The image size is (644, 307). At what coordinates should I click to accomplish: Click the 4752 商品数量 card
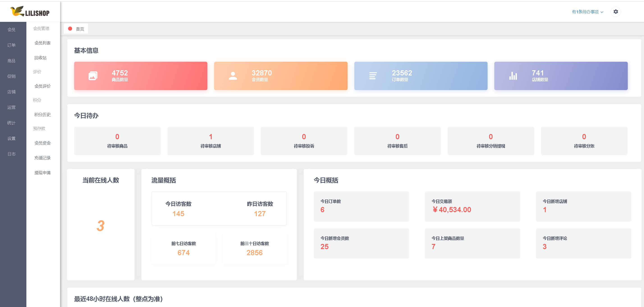point(141,76)
